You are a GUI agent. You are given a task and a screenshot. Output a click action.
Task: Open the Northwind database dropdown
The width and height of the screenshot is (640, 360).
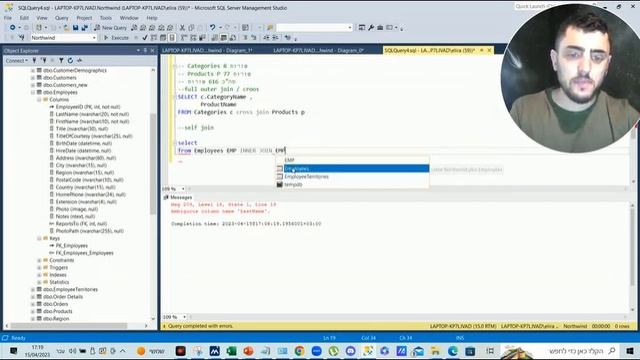pyautogui.click(x=94, y=38)
